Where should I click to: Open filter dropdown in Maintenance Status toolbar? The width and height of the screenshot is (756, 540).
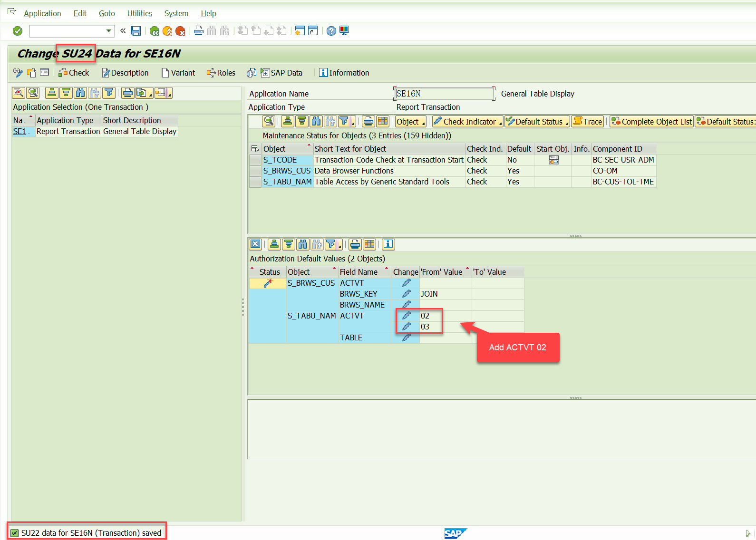pos(347,122)
